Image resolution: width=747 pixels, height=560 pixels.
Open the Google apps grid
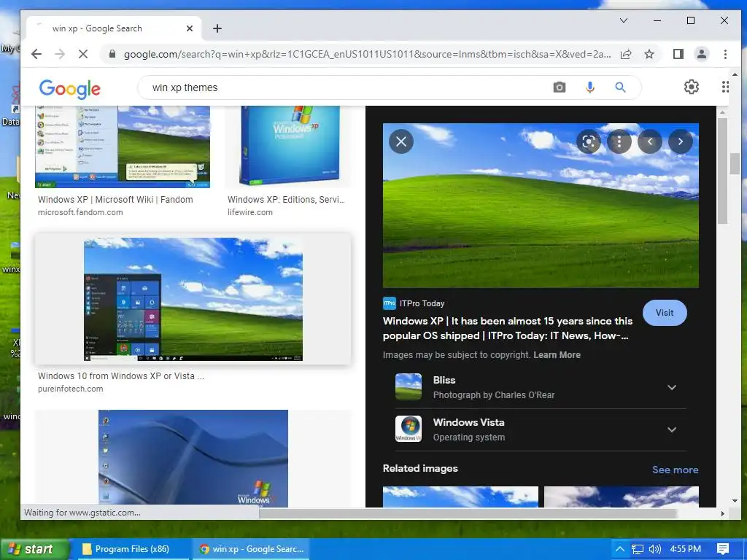click(724, 87)
